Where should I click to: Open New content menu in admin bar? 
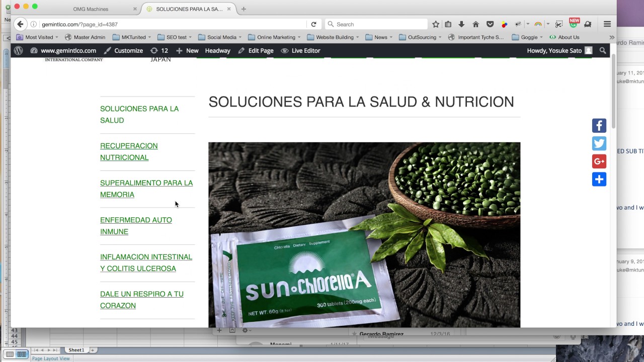tap(187, 51)
